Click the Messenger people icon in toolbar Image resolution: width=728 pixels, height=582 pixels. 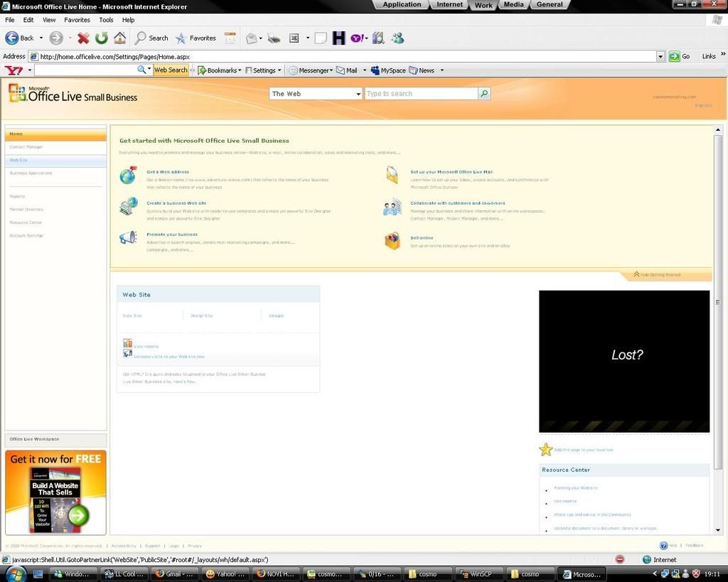[x=397, y=38]
